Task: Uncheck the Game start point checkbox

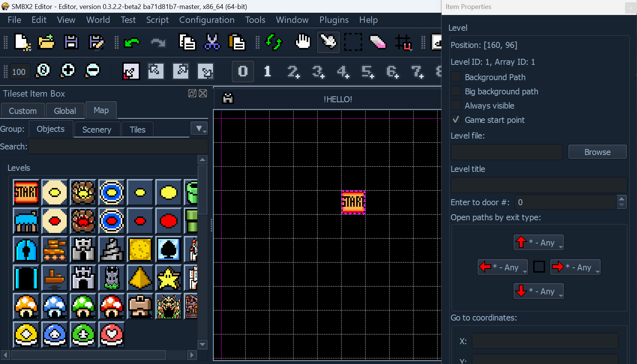Action: (456, 120)
